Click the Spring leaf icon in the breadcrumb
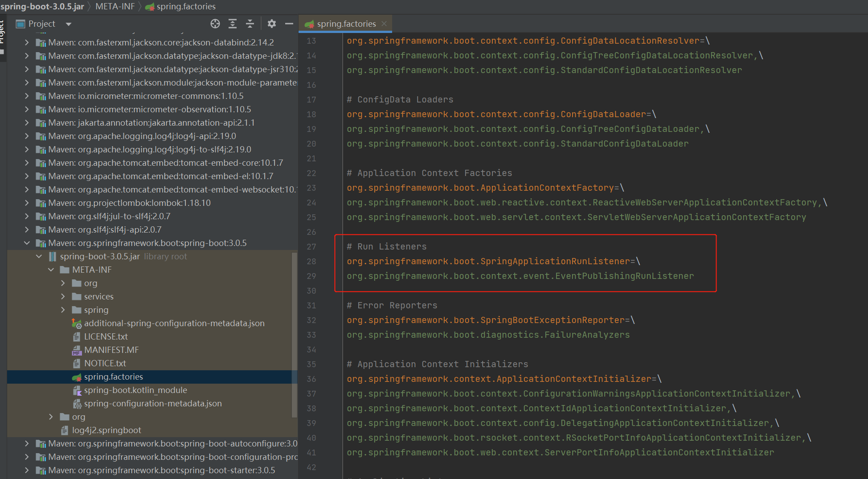868x479 pixels. tap(150, 7)
